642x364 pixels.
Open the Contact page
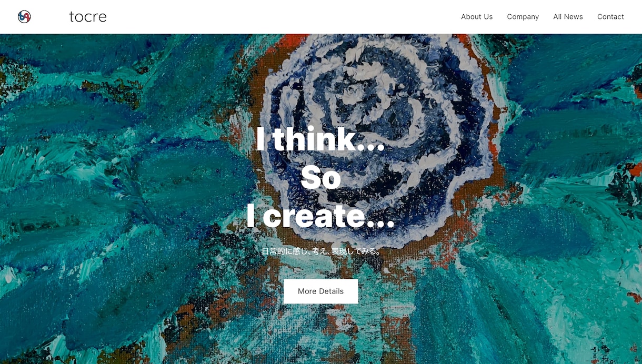(x=610, y=17)
